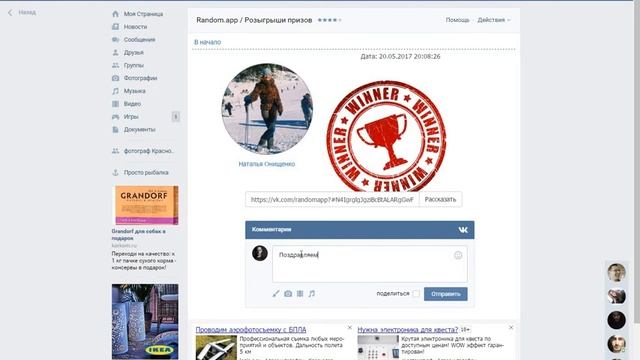Click the people icon beside Группы

pyautogui.click(x=116, y=65)
